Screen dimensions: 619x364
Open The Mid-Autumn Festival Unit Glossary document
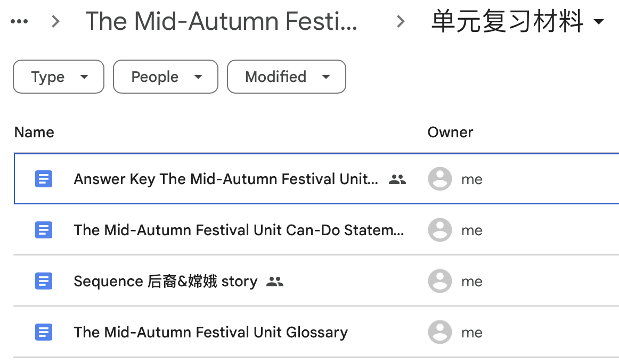pyautogui.click(x=210, y=332)
